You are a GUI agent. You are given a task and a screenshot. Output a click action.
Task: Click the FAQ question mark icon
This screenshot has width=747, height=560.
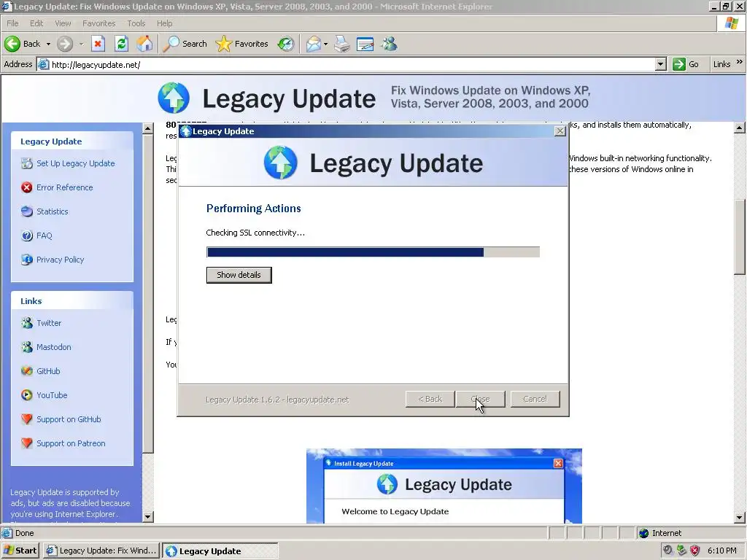(27, 236)
